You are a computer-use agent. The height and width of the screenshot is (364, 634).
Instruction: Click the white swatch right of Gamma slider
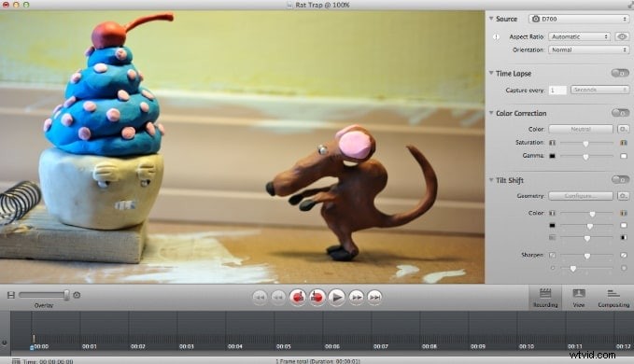624,156
